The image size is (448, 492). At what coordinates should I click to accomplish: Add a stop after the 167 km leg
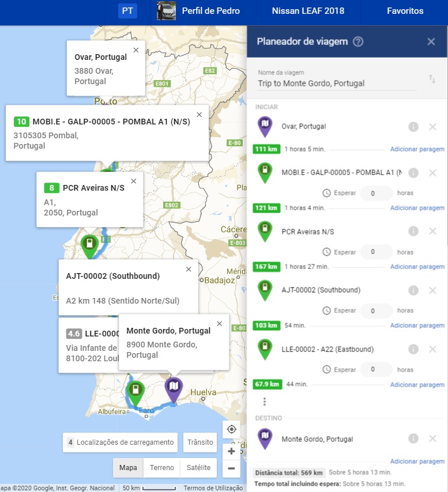[417, 266]
